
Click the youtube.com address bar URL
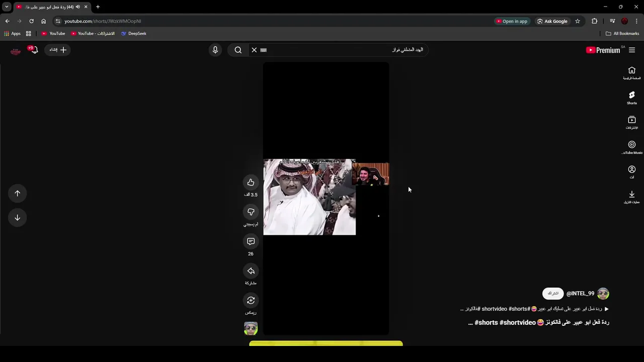point(103,21)
